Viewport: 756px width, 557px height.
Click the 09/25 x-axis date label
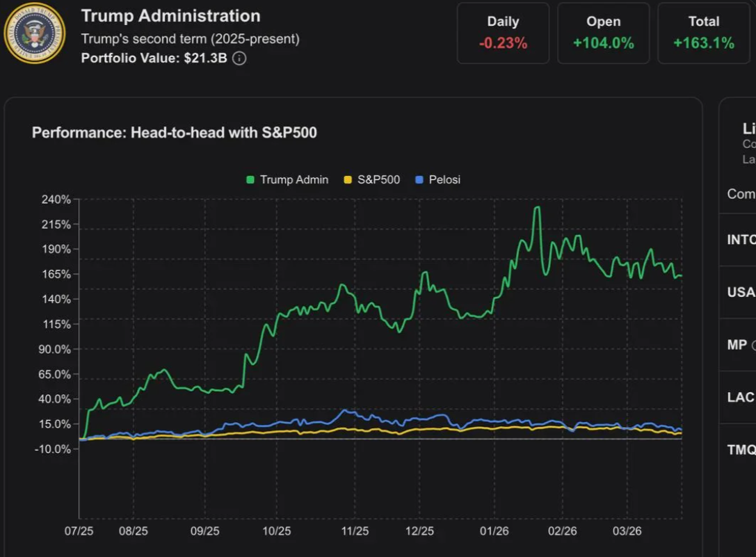click(205, 531)
